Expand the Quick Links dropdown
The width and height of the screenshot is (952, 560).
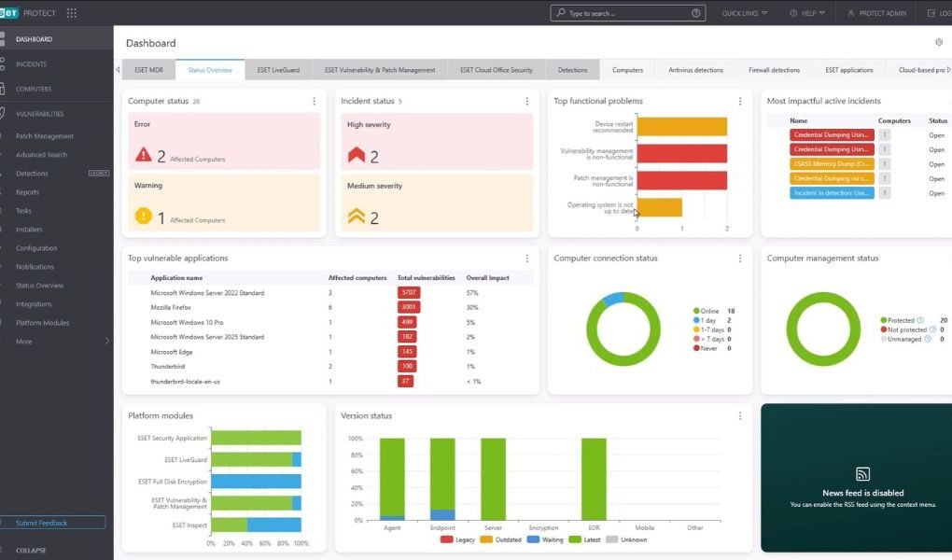point(745,13)
